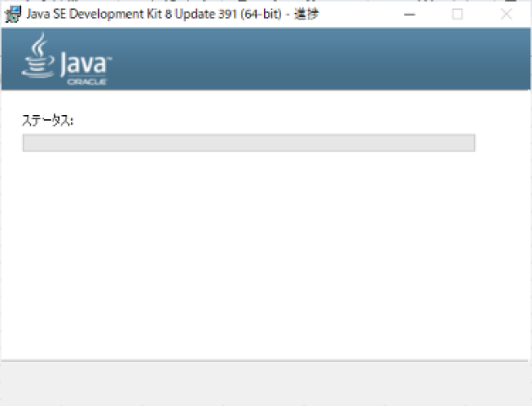Close the Java SE Development Kit installer
Viewport: 532px width, 406px height.
[507, 14]
